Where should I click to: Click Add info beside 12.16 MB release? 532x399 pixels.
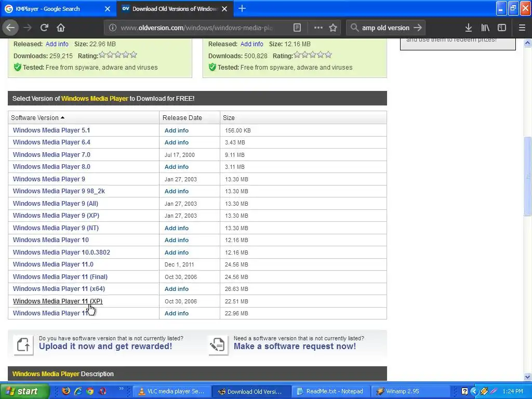click(252, 44)
